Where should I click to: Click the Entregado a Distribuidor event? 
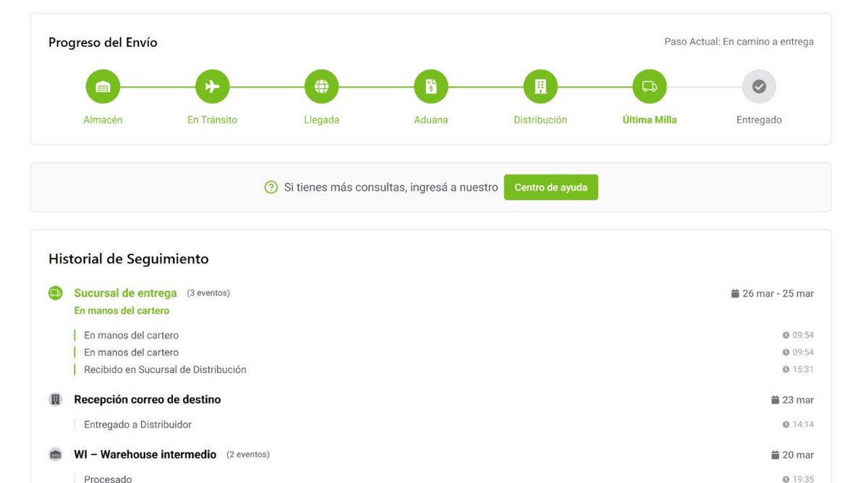(137, 424)
